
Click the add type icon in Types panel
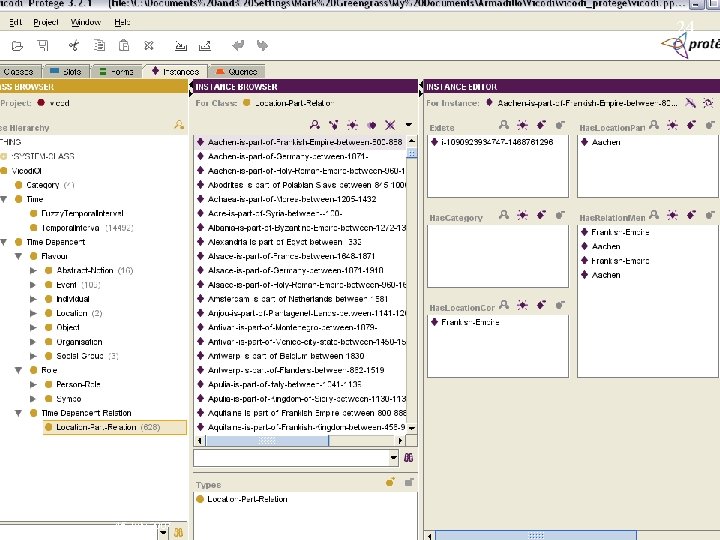click(390, 482)
